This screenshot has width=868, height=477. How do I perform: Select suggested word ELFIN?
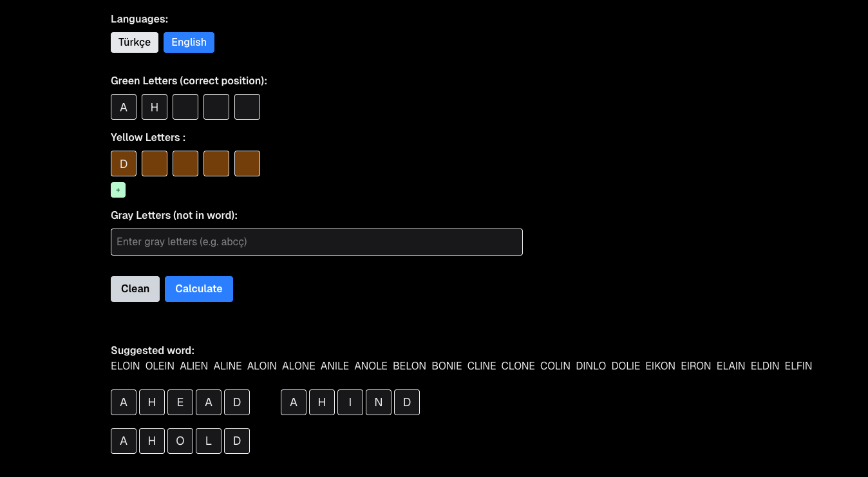[x=798, y=366]
